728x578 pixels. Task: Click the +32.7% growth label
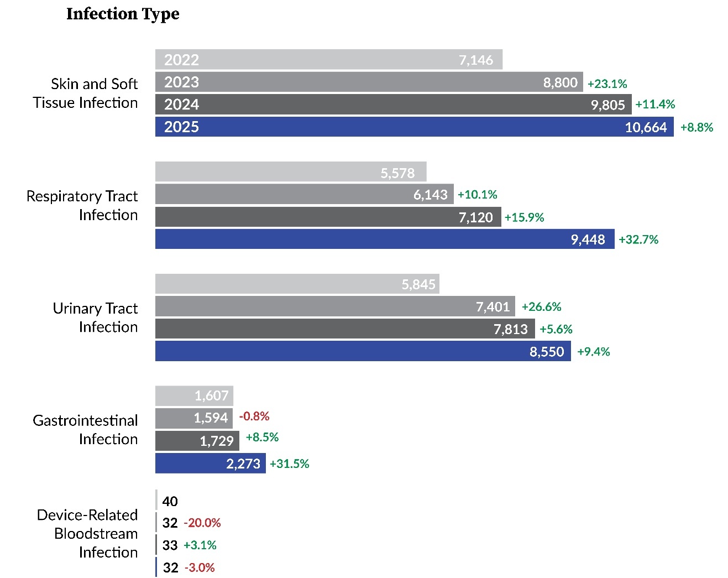point(638,240)
